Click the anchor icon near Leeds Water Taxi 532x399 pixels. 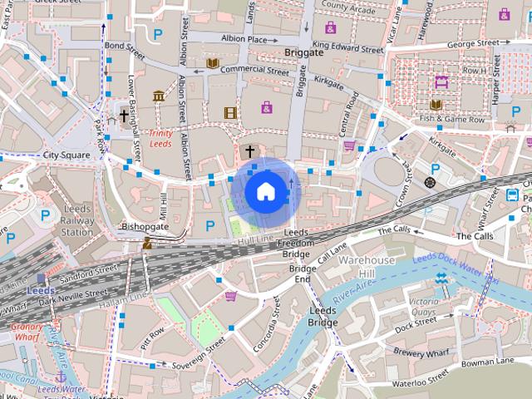point(61,377)
